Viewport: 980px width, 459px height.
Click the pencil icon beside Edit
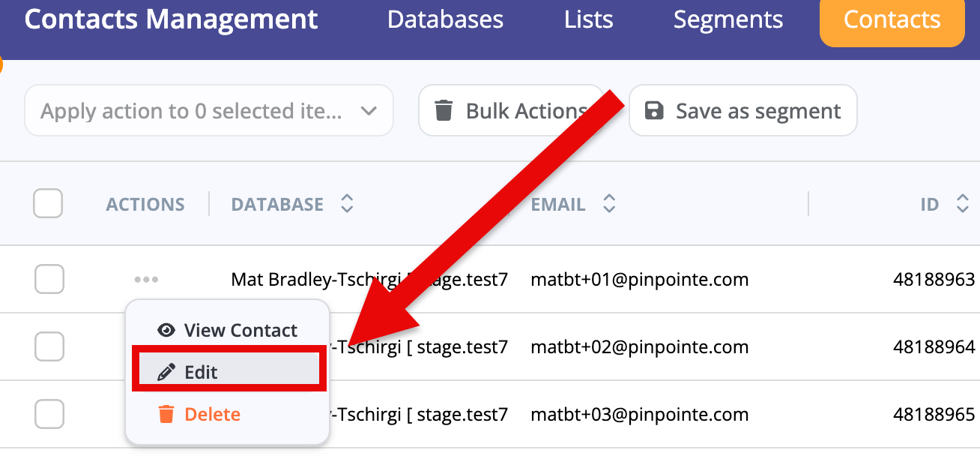pyautogui.click(x=166, y=372)
